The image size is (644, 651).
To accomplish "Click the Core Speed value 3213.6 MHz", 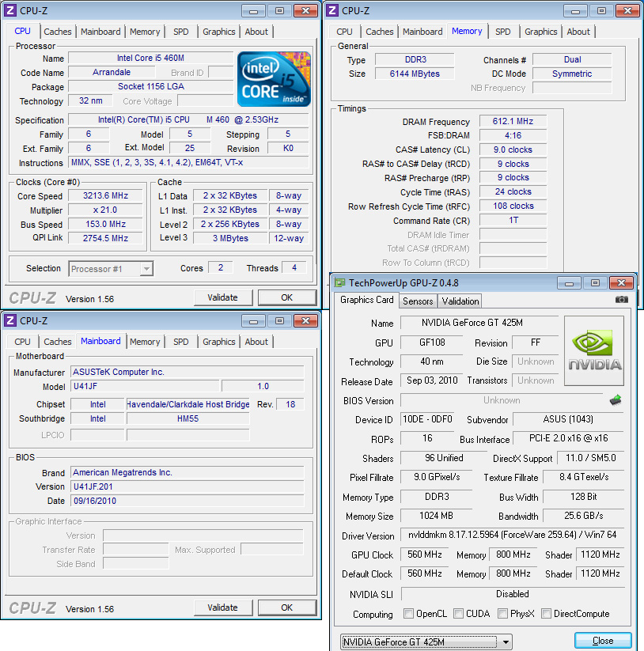I will (x=105, y=195).
